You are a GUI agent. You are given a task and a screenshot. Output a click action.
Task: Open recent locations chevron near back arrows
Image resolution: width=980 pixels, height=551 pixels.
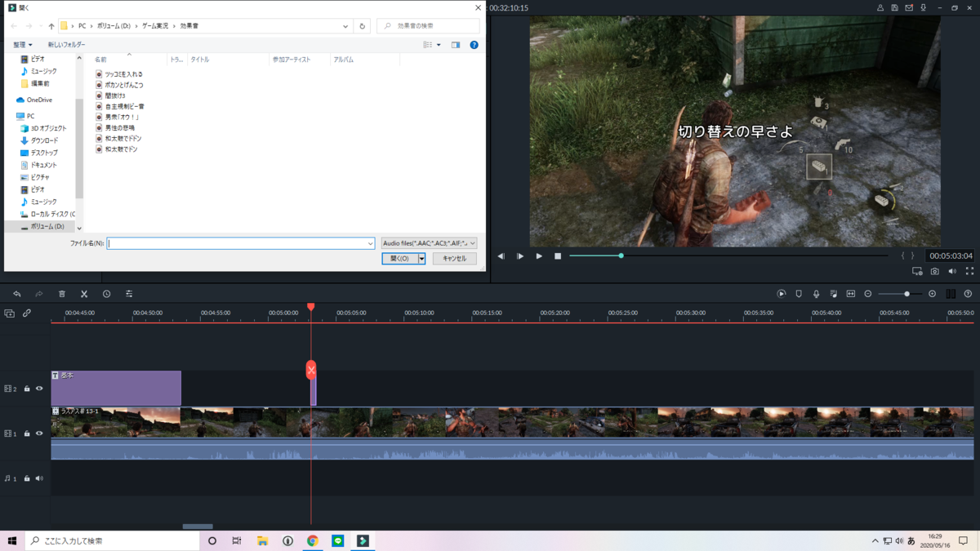click(41, 26)
